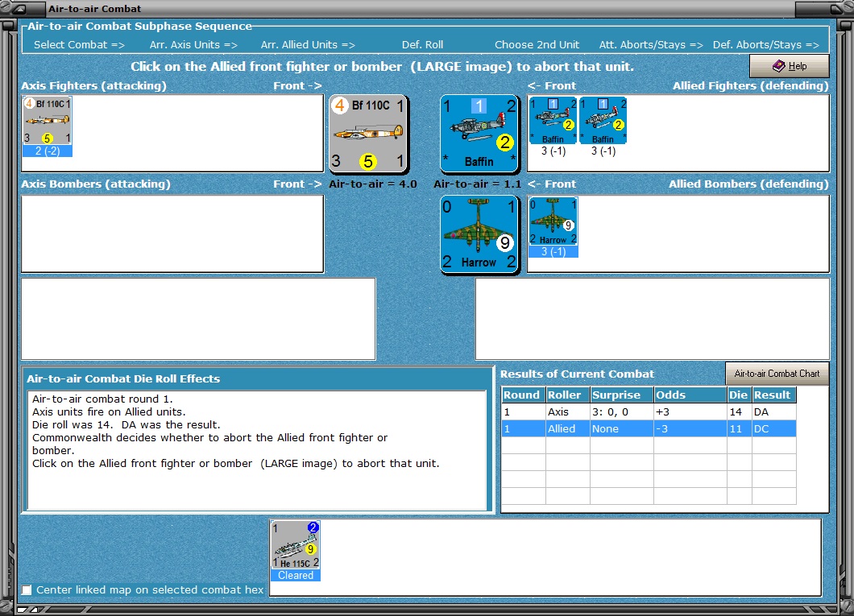Click the Air-to-air = 1.1 label
854x616 pixels.
(478, 184)
